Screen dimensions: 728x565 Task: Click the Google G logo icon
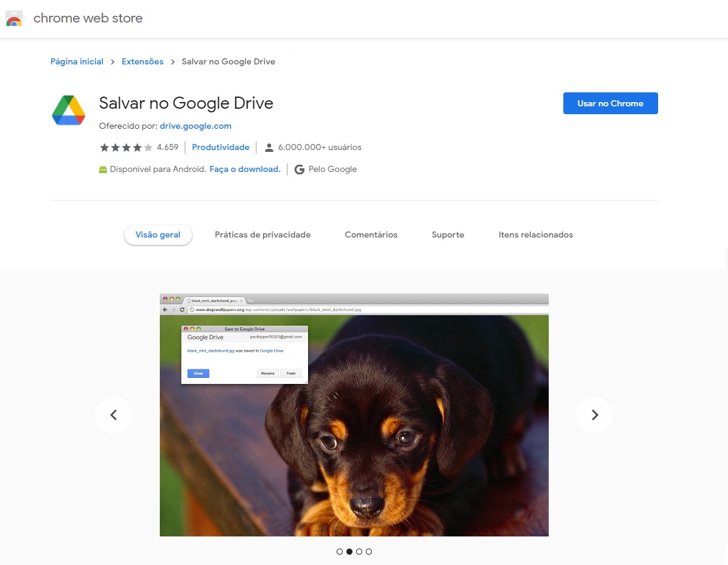tap(300, 169)
